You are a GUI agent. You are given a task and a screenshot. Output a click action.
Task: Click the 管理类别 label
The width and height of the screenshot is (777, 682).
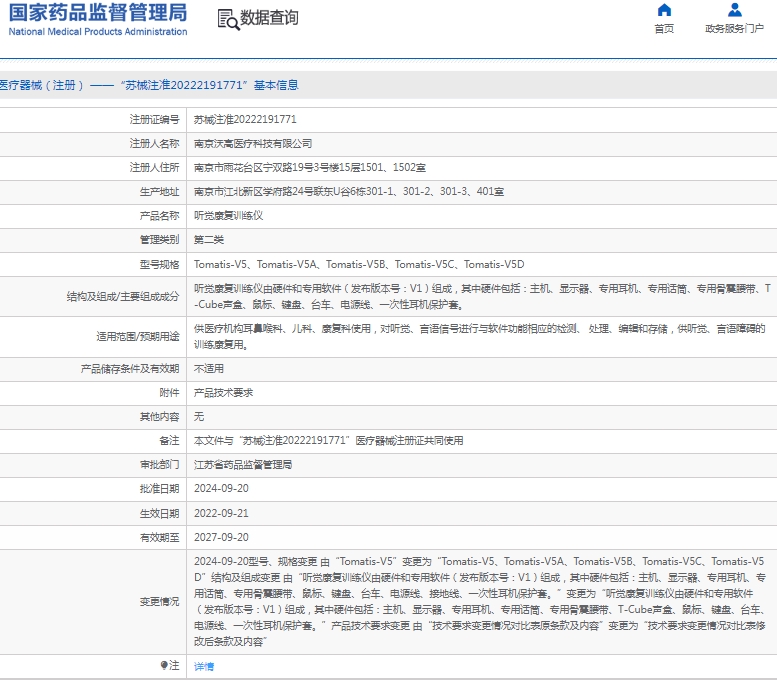[160, 240]
